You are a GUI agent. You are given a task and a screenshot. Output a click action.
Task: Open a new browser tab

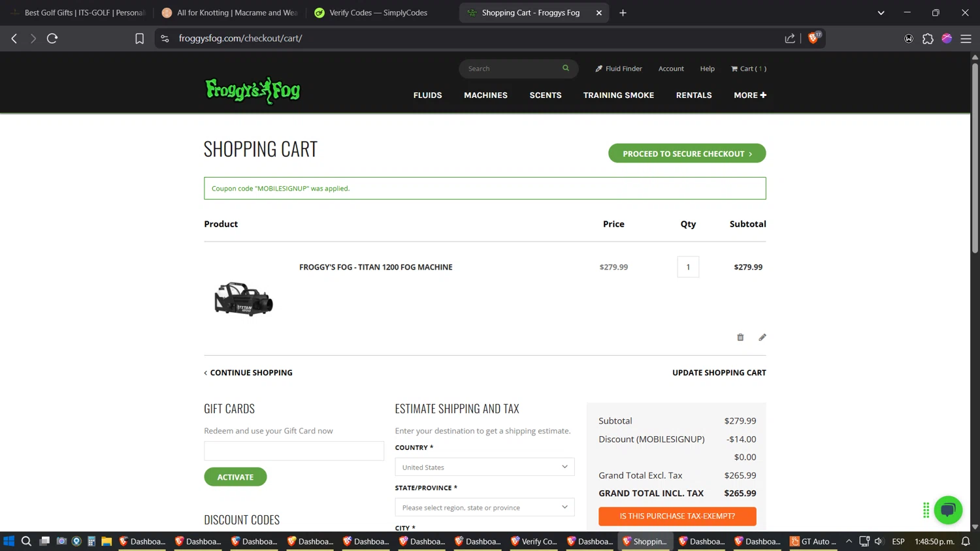(623, 12)
